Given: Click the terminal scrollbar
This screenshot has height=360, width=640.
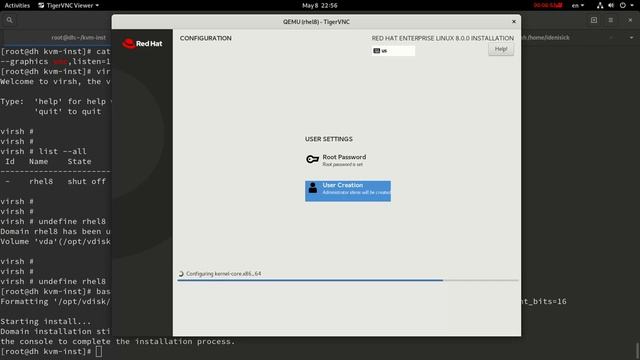Looking at the screenshot, I should pyautogui.click(x=638, y=351).
